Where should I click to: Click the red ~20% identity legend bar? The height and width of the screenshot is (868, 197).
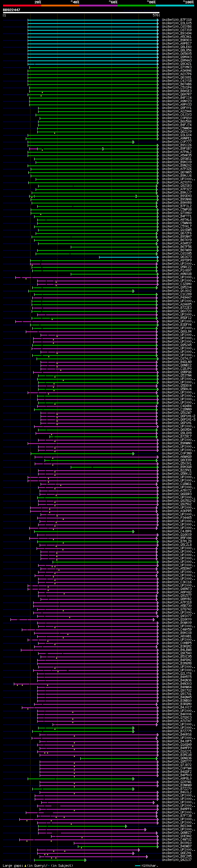[22, 6]
